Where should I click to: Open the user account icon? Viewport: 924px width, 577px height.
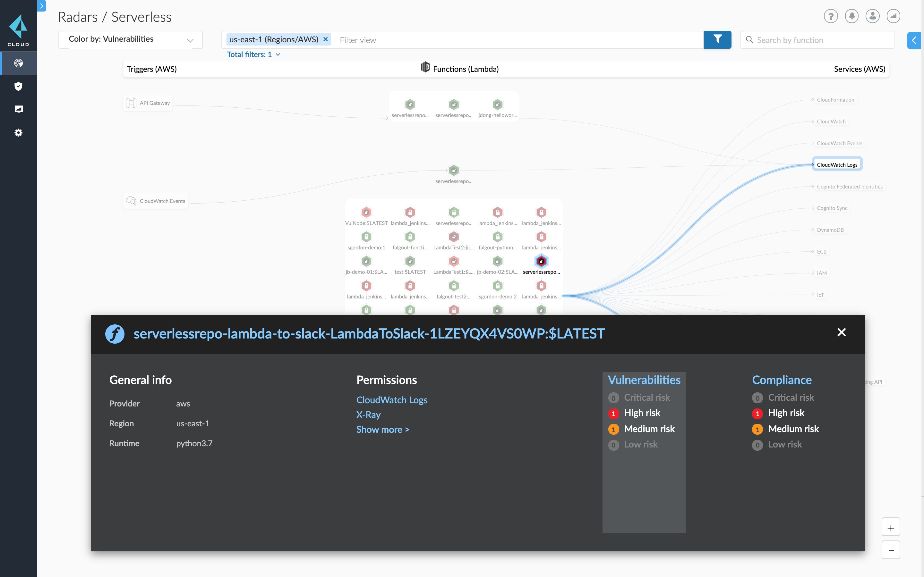872,16
